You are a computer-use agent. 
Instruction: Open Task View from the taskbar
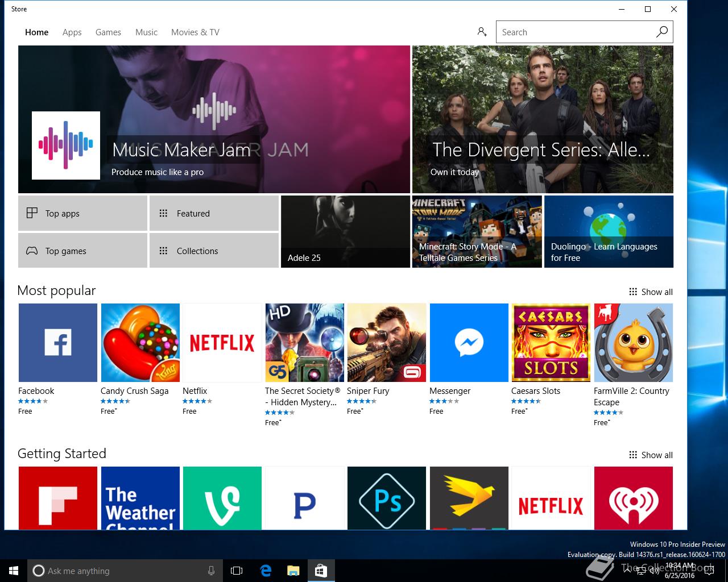[x=237, y=571]
